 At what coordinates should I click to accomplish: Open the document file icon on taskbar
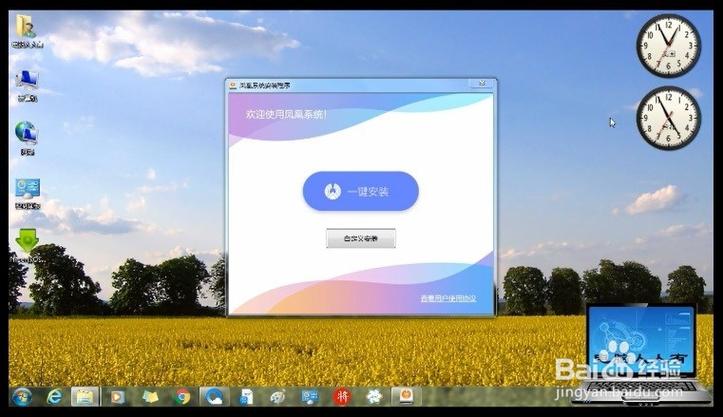pyautogui.click(x=247, y=396)
